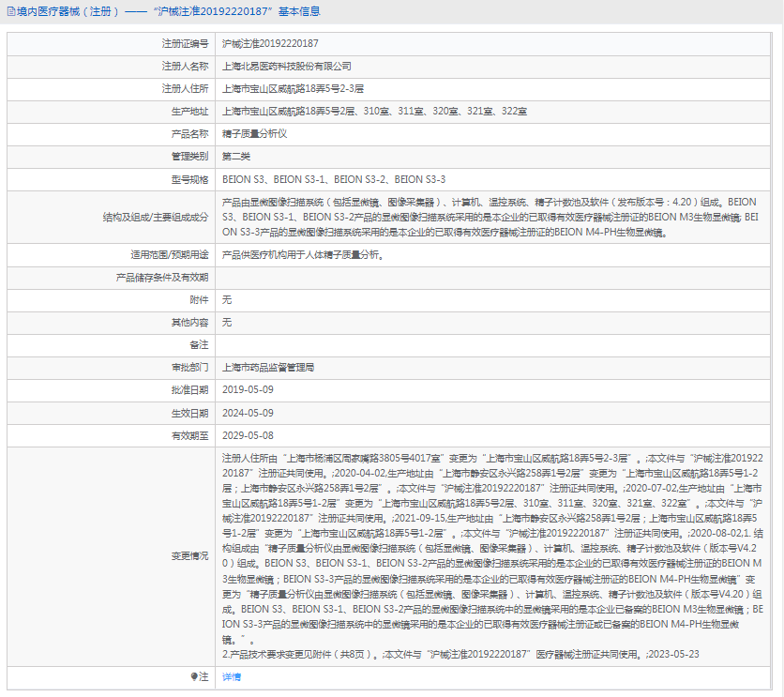The height and width of the screenshot is (697, 784).
Task: Click approval date 2019-05-09
Action: click(248, 390)
